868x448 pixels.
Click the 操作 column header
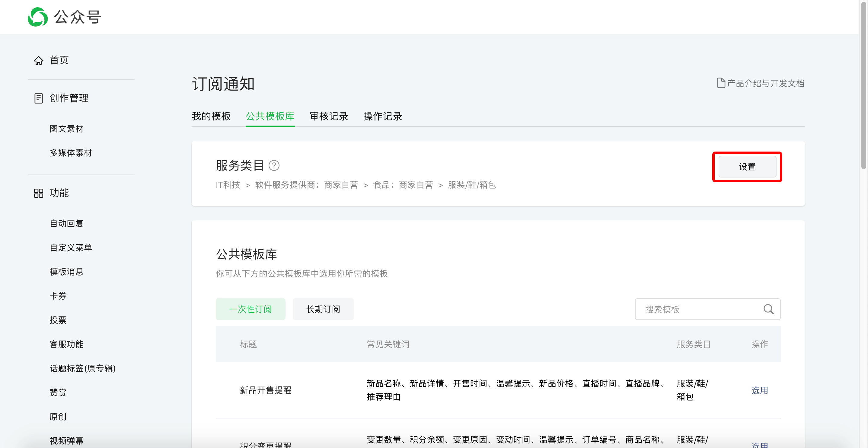coord(759,344)
